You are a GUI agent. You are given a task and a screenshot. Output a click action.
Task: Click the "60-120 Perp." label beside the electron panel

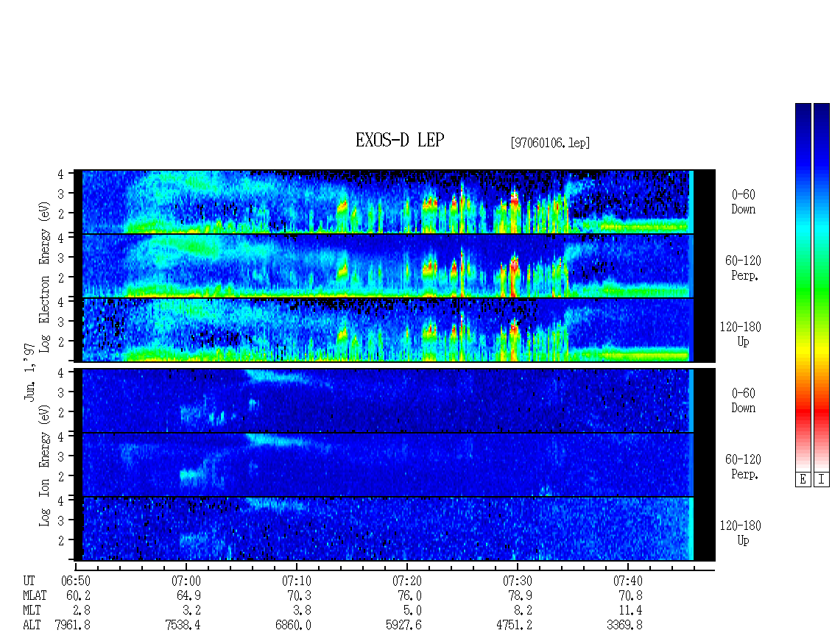pyautogui.click(x=743, y=268)
